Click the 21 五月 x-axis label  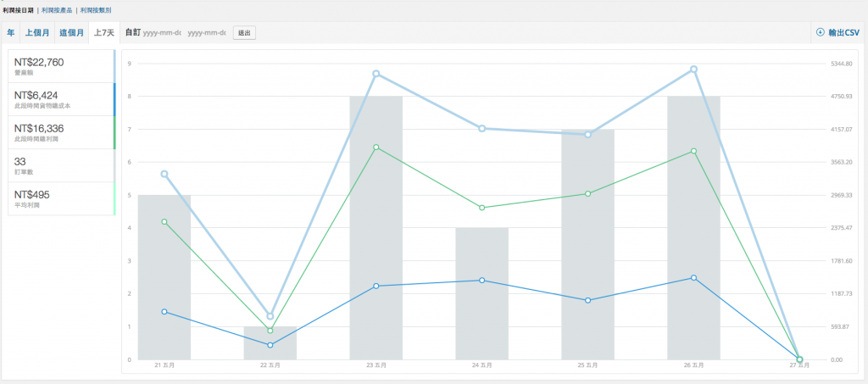[x=164, y=365]
